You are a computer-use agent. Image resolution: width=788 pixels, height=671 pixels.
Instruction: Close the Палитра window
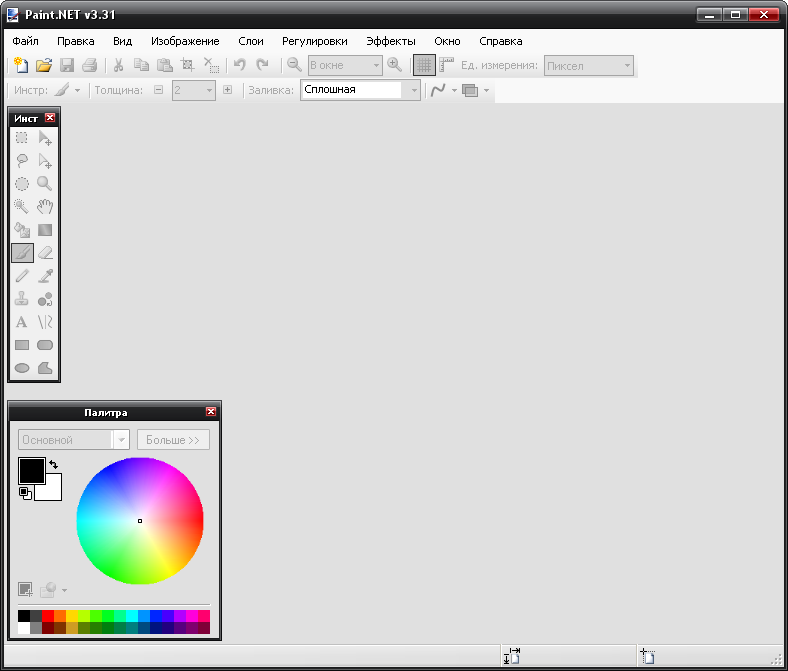click(211, 412)
